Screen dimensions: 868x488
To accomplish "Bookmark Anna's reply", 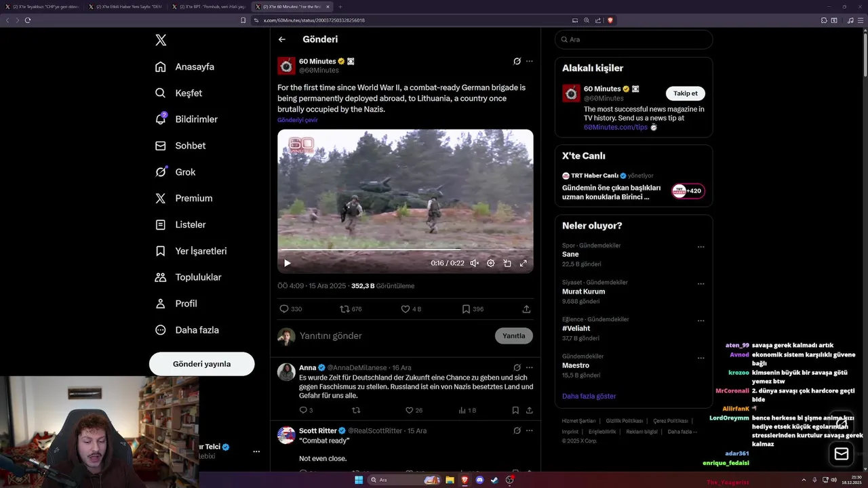I will 515,410.
